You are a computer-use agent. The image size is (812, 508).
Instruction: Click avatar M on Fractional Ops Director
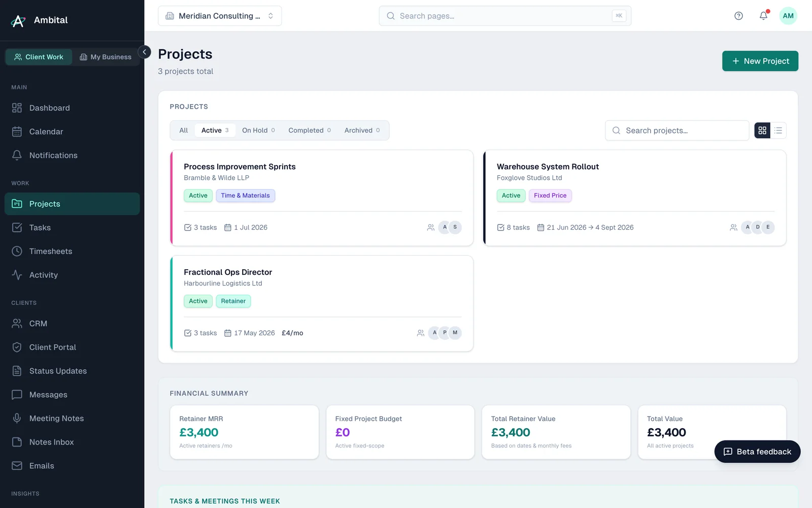455,333
